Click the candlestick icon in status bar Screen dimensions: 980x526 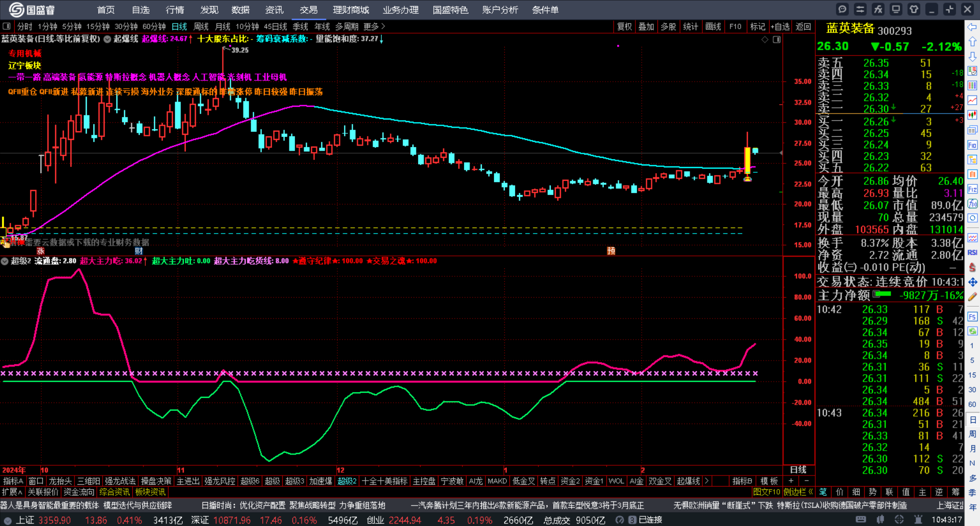pyautogui.click(x=880, y=520)
